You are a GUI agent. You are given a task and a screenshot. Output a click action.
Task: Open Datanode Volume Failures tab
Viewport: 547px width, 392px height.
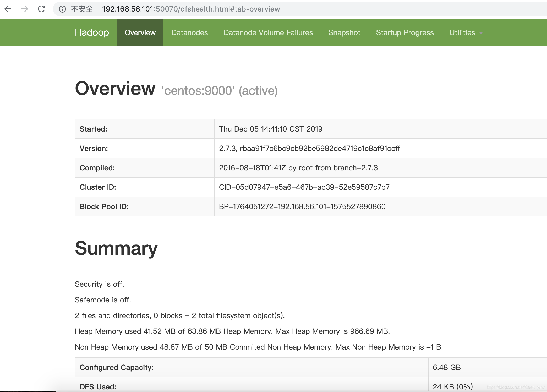pyautogui.click(x=268, y=32)
